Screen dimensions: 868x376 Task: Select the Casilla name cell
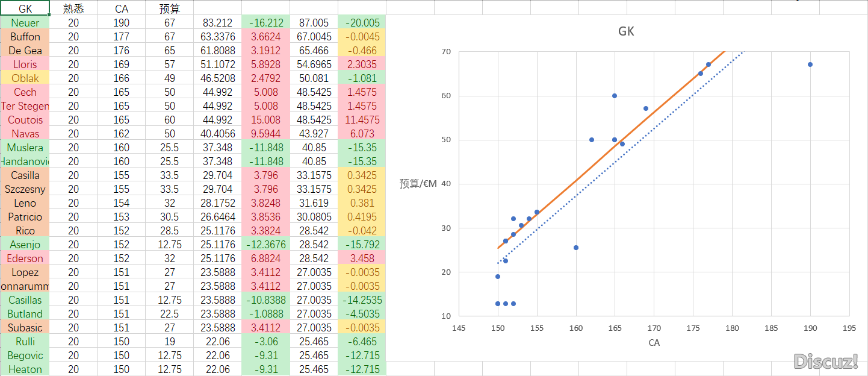point(25,175)
